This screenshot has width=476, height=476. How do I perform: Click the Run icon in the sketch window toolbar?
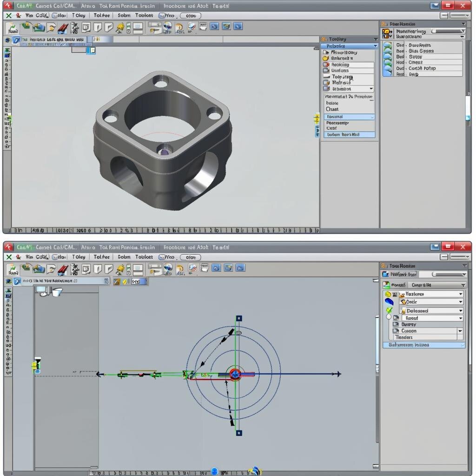pos(13,270)
